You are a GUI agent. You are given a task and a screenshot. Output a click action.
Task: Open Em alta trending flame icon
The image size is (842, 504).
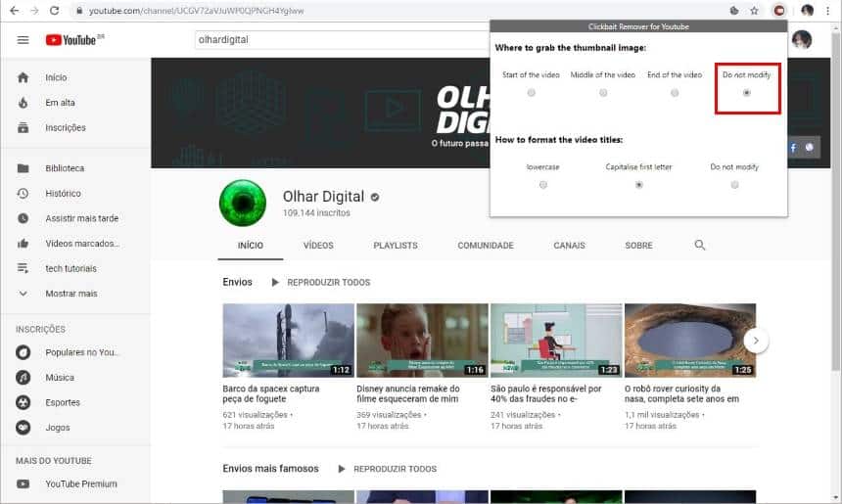(23, 103)
